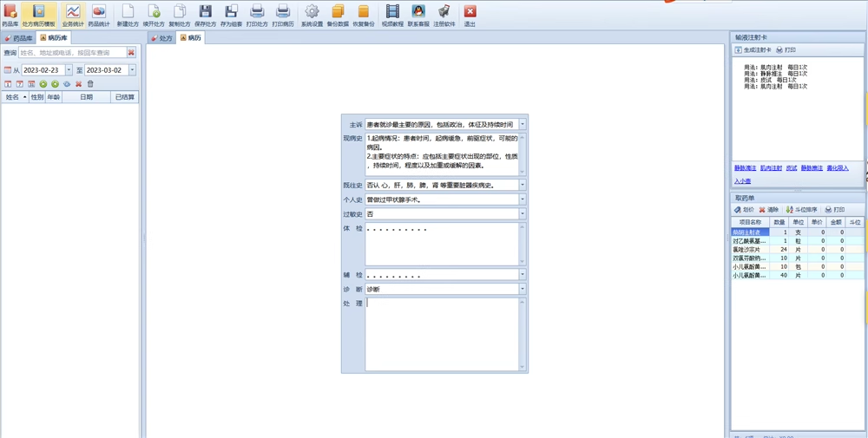Click 斗位排序 in the 取药单 toolbar

click(802, 210)
